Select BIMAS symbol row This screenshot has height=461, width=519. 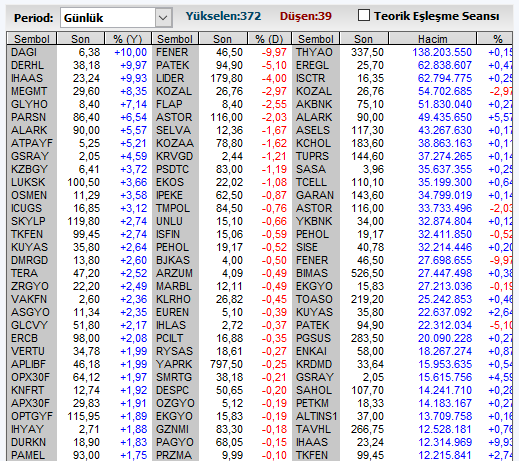pos(312,273)
